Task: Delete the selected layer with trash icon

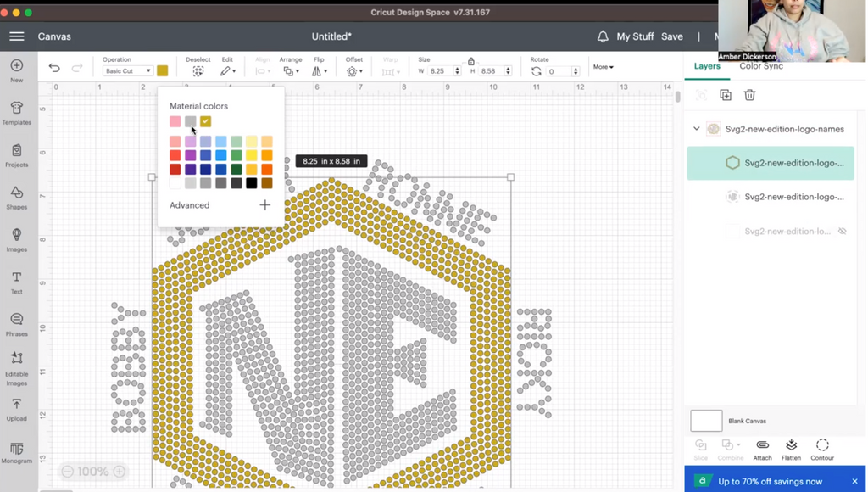Action: [x=749, y=95]
